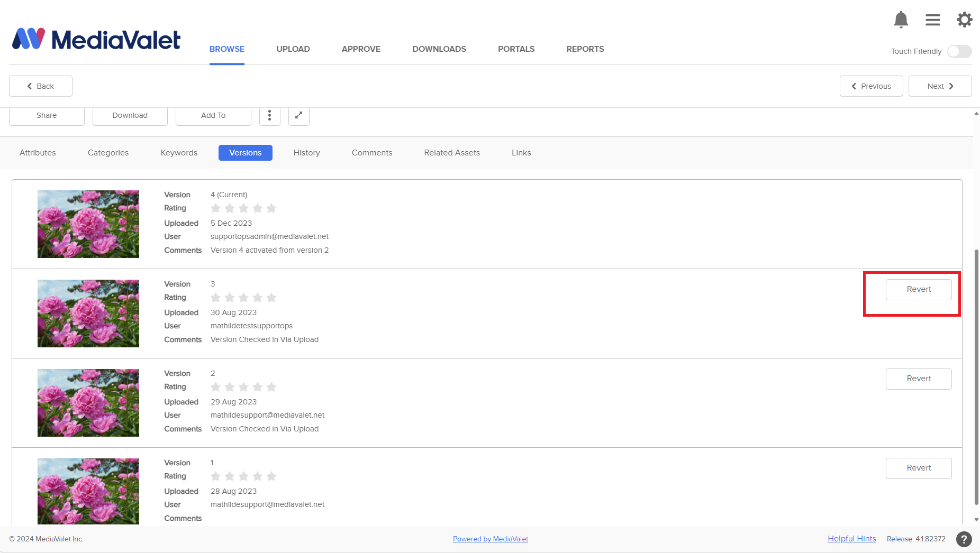Open the help question mark icon
This screenshot has height=553, width=980.
tap(964, 539)
